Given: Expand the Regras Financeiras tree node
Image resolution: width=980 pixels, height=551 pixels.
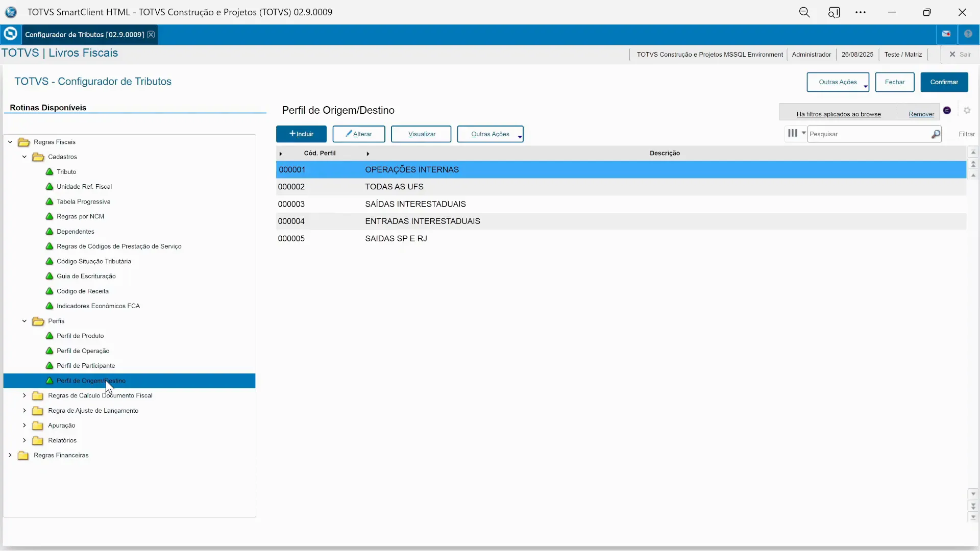Looking at the screenshot, I should coord(10,456).
